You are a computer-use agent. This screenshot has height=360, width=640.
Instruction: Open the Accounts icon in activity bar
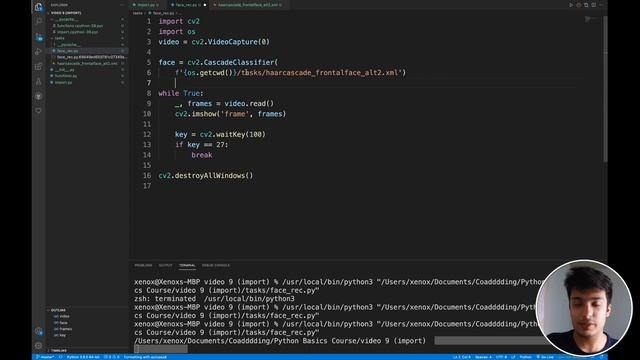pos(38,331)
